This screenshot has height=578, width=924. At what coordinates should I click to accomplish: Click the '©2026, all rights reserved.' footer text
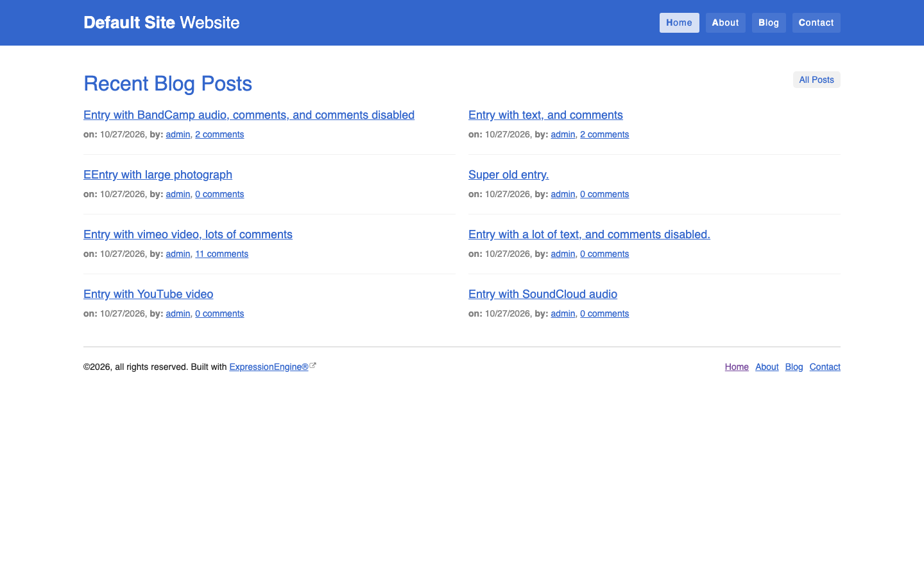point(136,367)
